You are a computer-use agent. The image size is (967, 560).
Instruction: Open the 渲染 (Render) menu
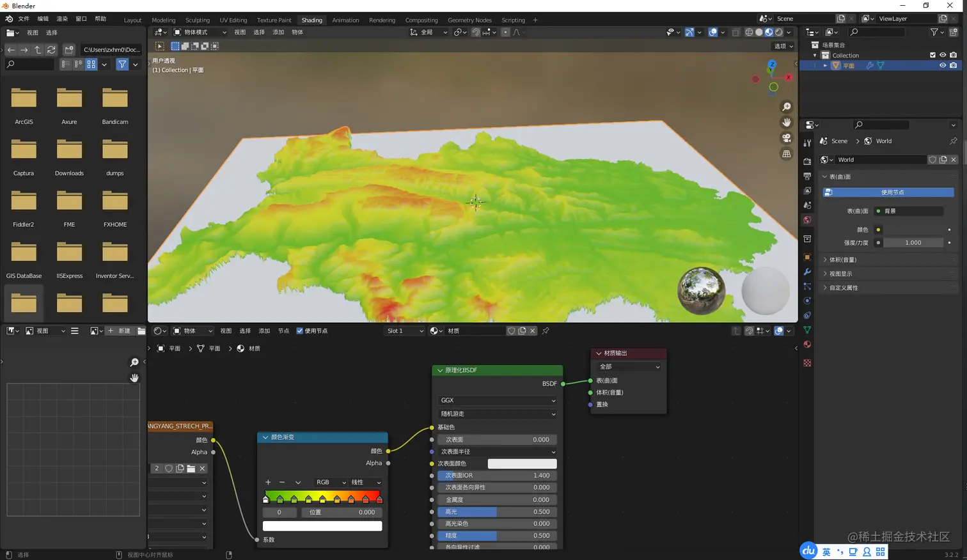tap(62, 19)
